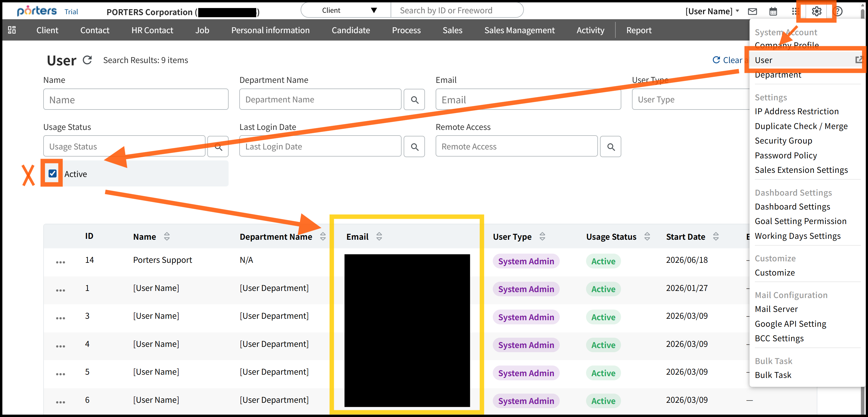Open the Activity nav menu
This screenshot has width=868, height=417.
point(590,30)
